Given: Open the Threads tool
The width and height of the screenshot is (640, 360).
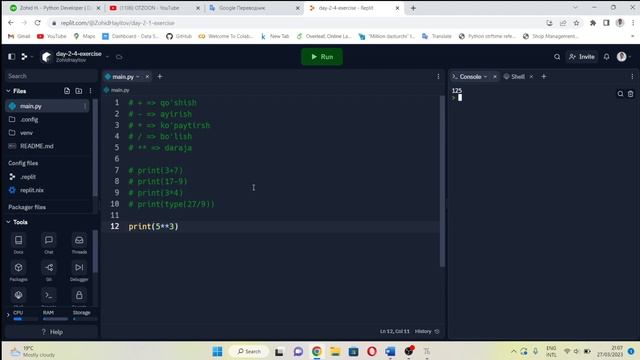Looking at the screenshot, I should pos(79,244).
